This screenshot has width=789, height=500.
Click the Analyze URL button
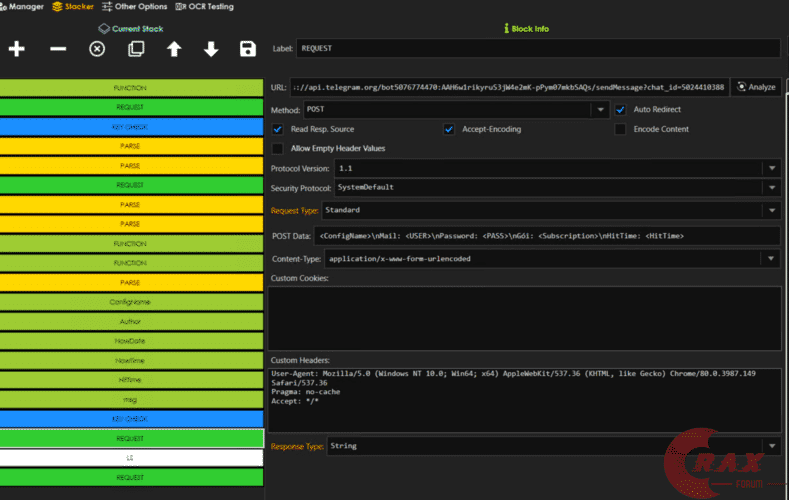[756, 87]
